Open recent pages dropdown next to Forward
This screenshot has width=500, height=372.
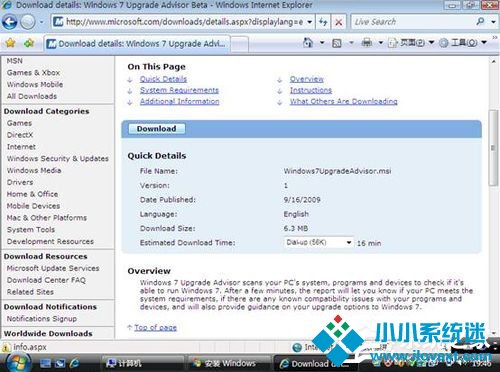(x=42, y=22)
